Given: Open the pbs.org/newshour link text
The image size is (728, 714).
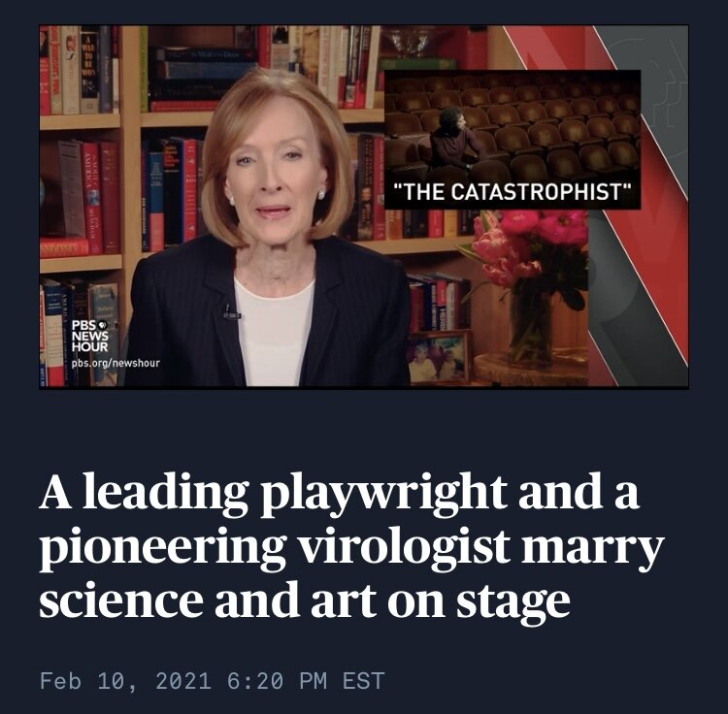Looking at the screenshot, I should click(x=115, y=363).
